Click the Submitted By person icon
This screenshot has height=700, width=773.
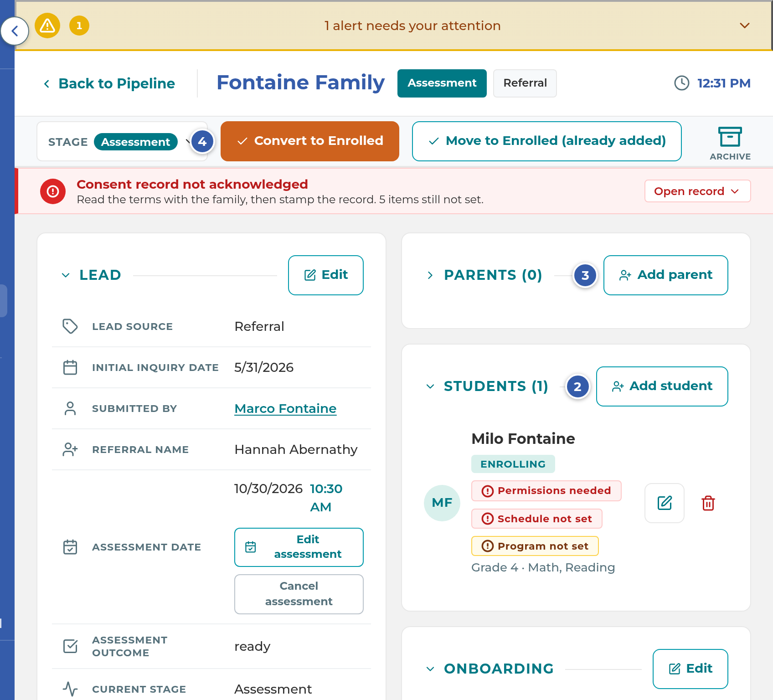[x=70, y=408]
